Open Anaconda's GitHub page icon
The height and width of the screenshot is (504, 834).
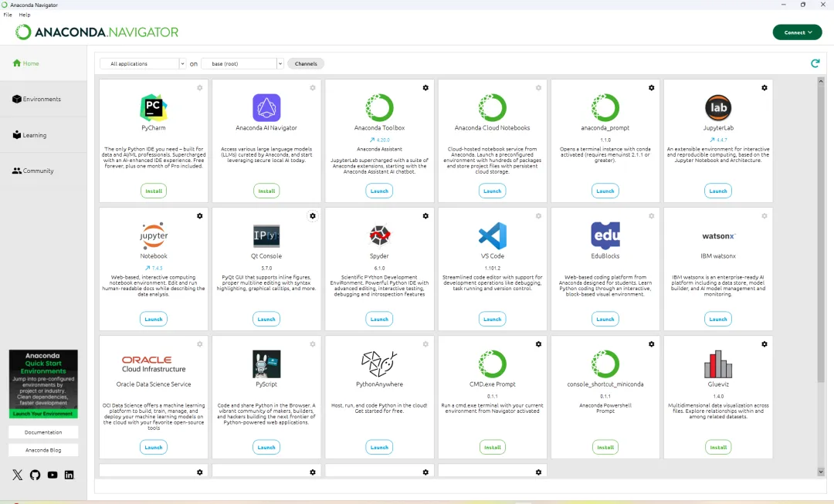(x=35, y=475)
